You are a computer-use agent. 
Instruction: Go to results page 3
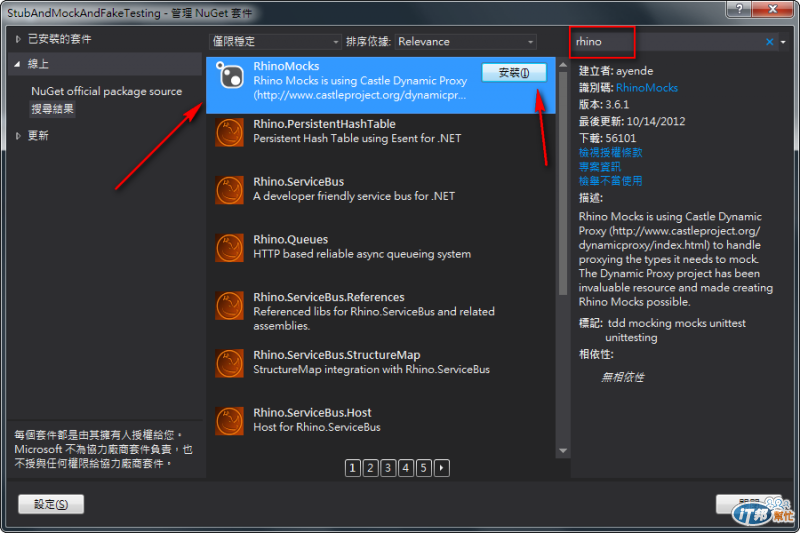(388, 468)
